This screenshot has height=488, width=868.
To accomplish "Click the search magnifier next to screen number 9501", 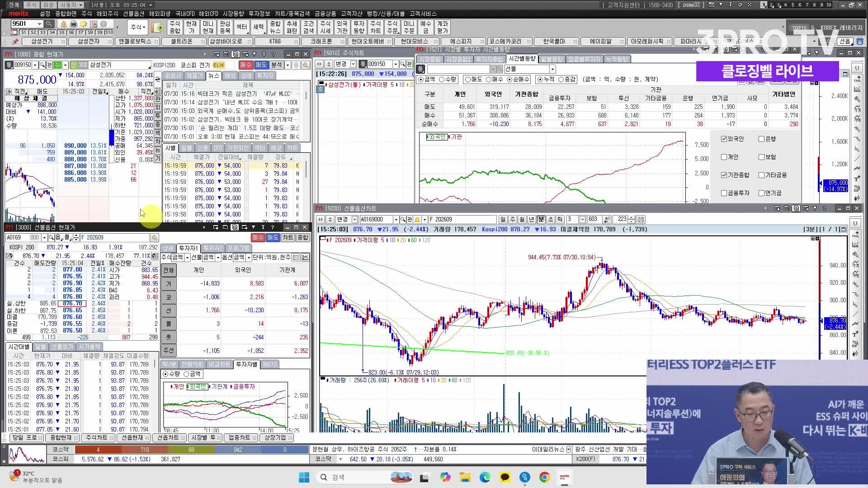I will click(x=49, y=23).
